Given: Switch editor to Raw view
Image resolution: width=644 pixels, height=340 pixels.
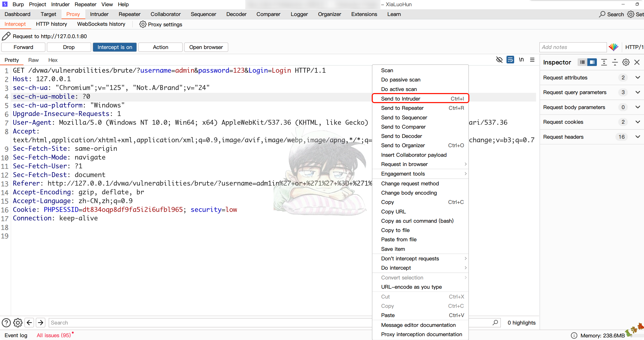Looking at the screenshot, I should click(33, 60).
